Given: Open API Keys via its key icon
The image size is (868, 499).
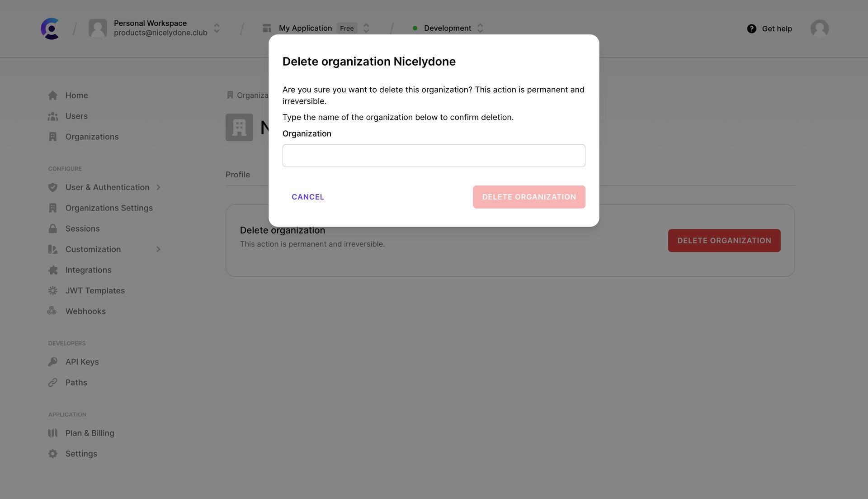Looking at the screenshot, I should click(x=53, y=361).
